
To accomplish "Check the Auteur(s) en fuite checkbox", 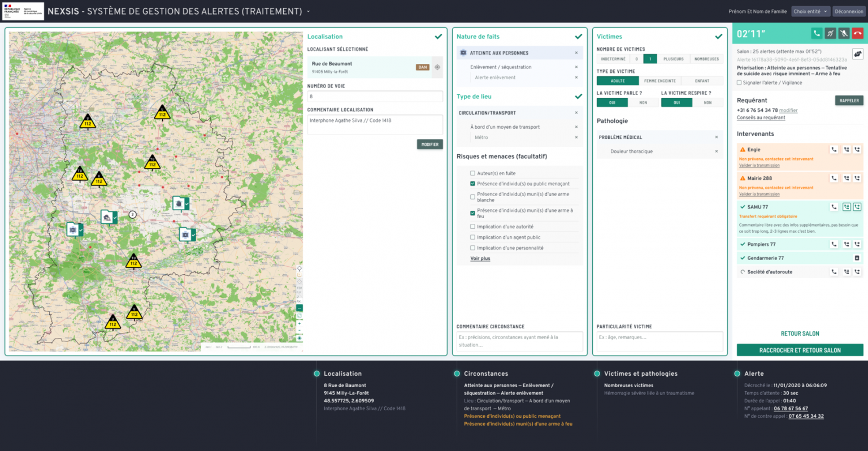I will (x=472, y=174).
